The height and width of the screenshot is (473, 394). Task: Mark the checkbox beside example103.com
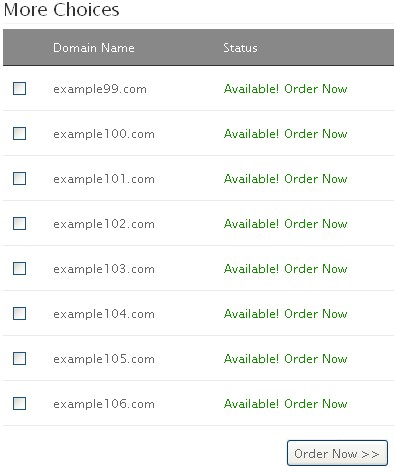(x=19, y=269)
